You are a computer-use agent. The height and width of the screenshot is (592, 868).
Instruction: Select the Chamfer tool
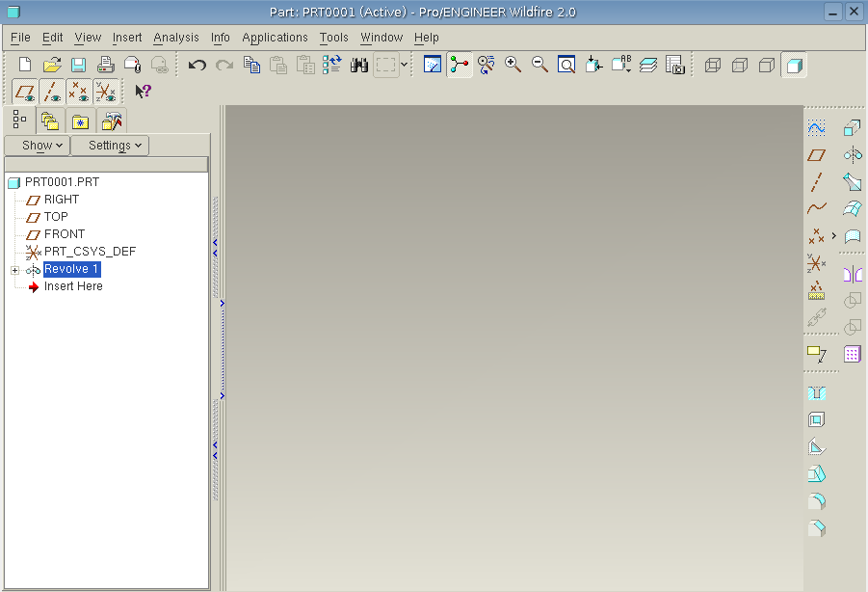coord(817,528)
